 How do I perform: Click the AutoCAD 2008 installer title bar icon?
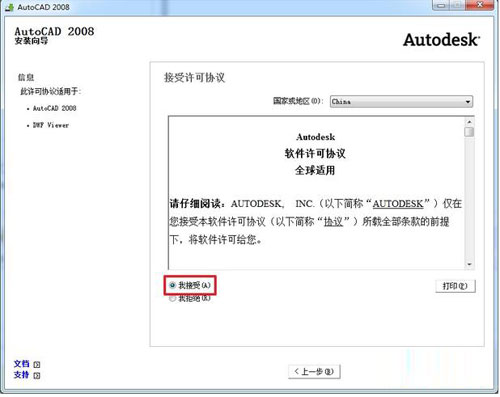9,7
